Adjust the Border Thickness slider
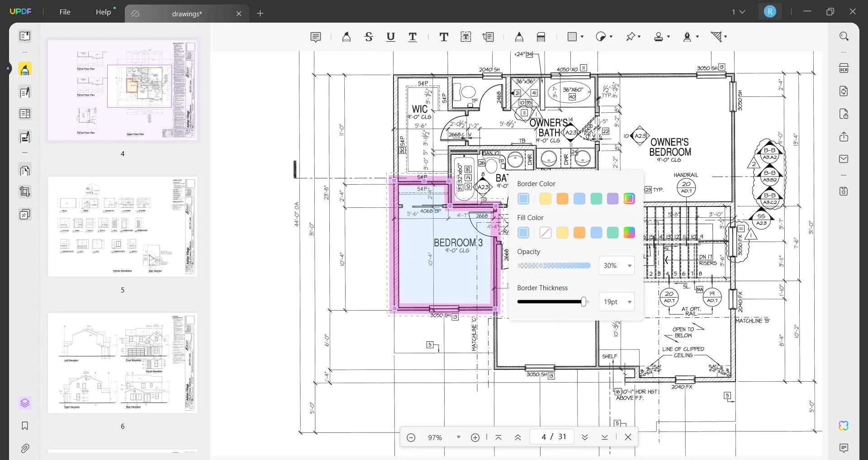This screenshot has width=868, height=460. [x=553, y=302]
